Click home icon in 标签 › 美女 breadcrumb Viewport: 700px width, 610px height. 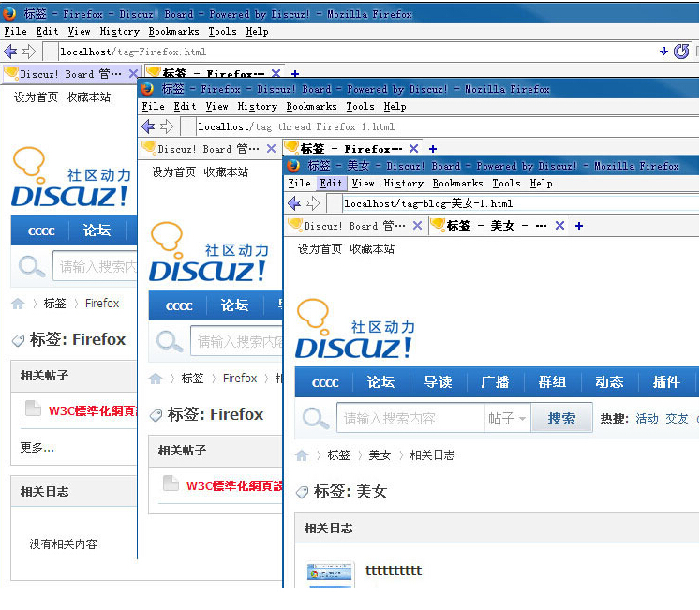[302, 455]
